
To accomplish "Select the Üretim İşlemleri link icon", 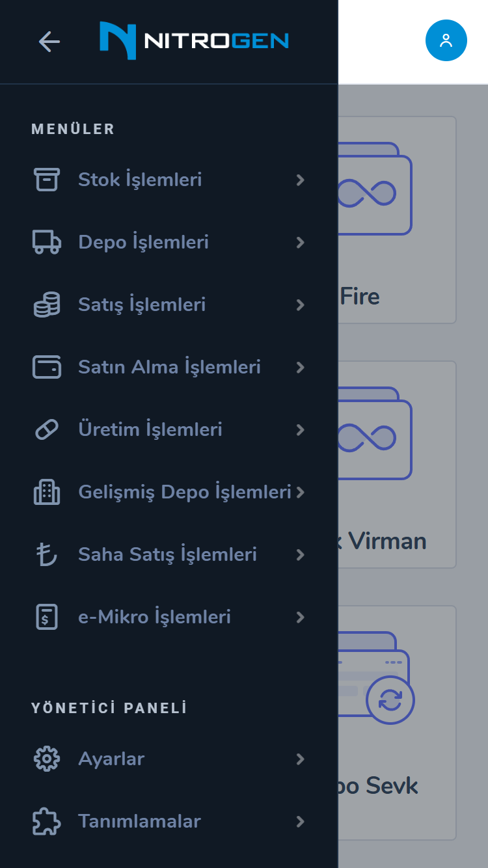I will point(46,429).
